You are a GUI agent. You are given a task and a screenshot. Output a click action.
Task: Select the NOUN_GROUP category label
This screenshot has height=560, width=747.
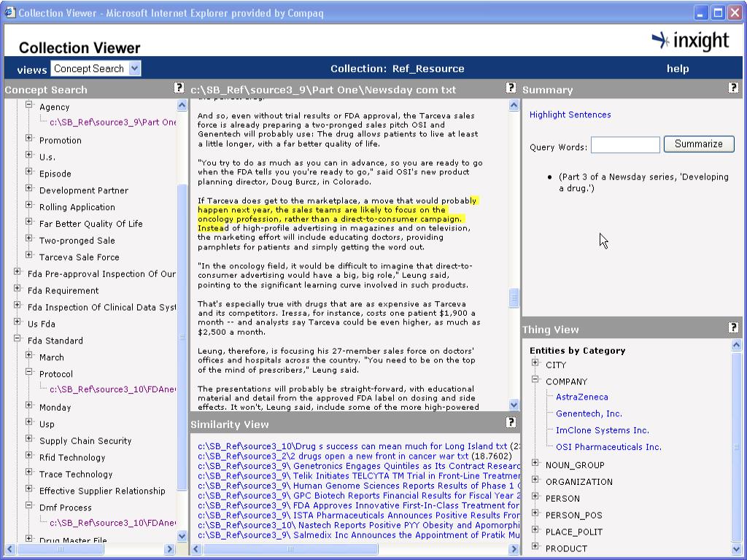[x=575, y=465]
